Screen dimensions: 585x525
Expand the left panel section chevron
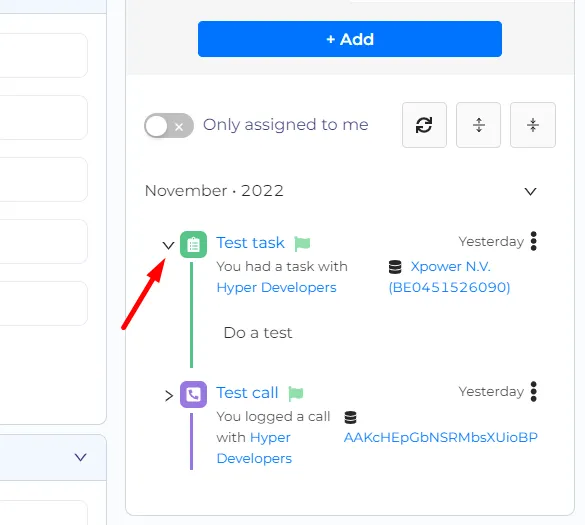[x=80, y=457]
